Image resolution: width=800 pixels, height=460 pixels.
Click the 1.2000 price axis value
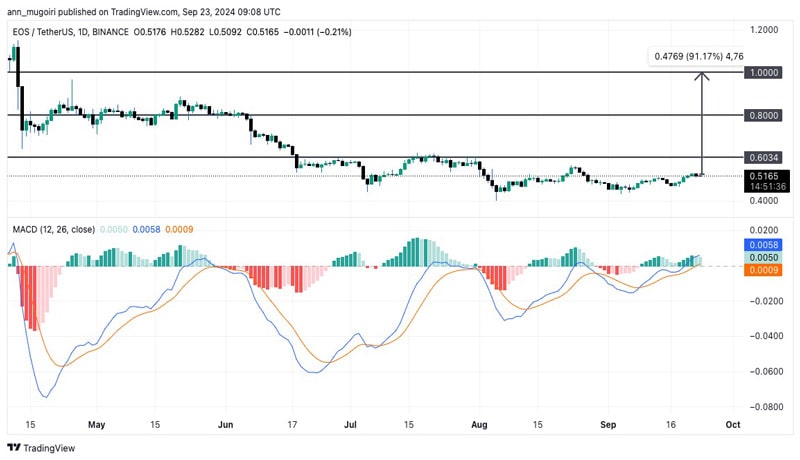click(764, 30)
